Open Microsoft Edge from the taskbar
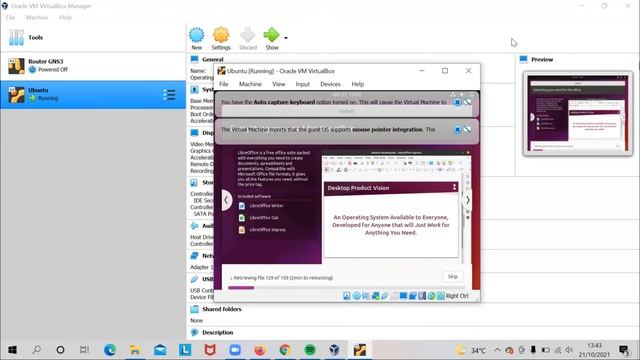The width and height of the screenshot is (640, 360). [x=110, y=350]
